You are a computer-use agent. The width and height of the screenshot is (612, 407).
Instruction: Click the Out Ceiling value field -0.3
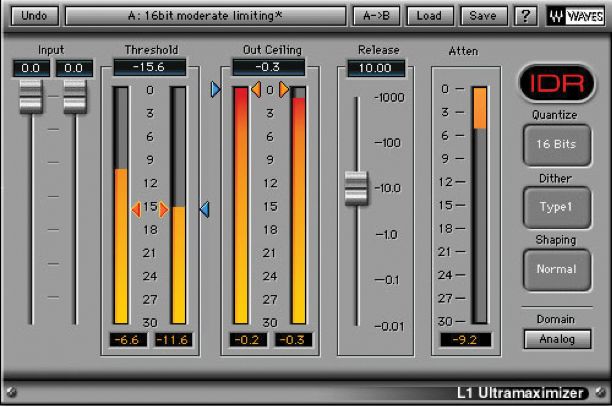[x=268, y=67]
